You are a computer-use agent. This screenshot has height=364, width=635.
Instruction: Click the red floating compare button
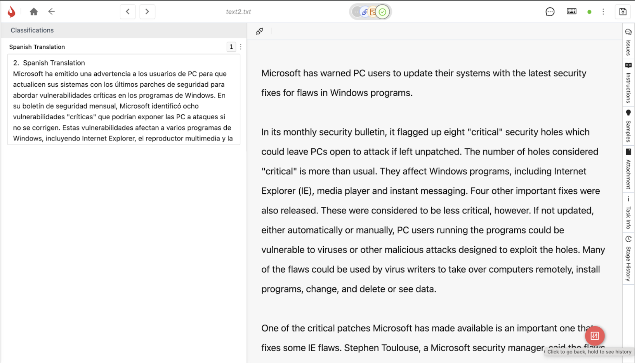[x=595, y=336]
